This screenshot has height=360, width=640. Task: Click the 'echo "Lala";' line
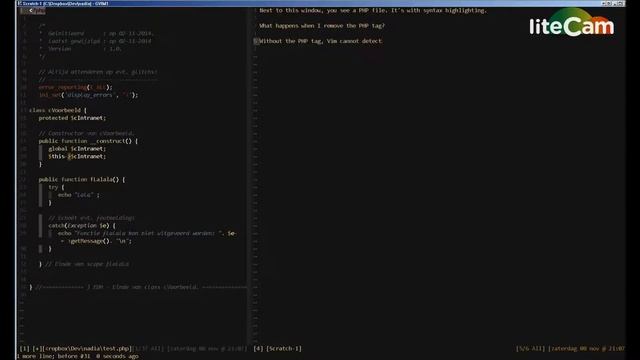tap(78, 195)
